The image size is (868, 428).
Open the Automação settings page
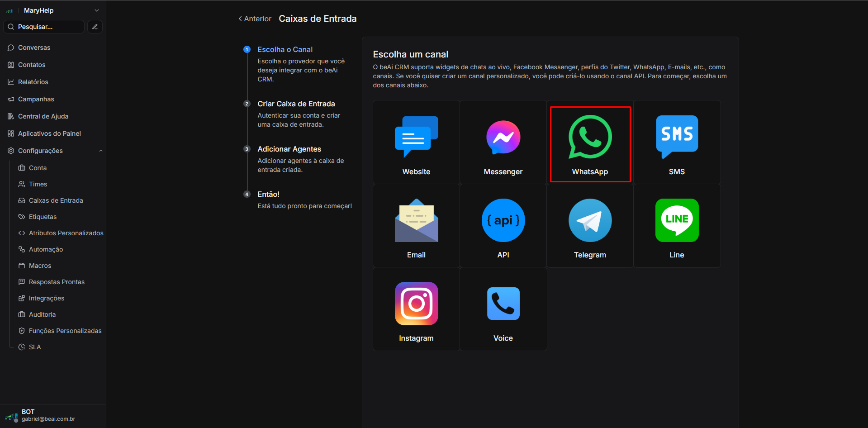(x=46, y=249)
